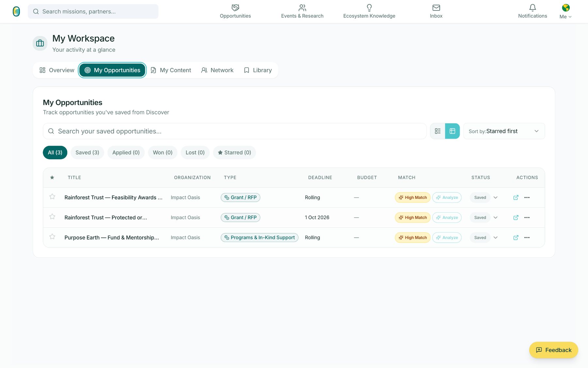The image size is (588, 368).
Task: Switch to list view layout icon
Action: click(x=438, y=131)
